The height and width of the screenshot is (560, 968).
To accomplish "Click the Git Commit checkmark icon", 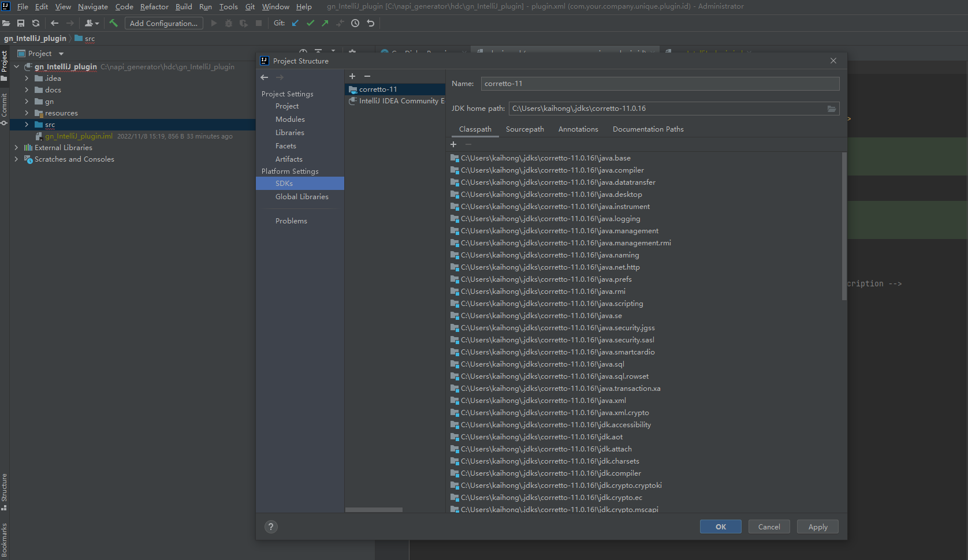I will [x=310, y=23].
